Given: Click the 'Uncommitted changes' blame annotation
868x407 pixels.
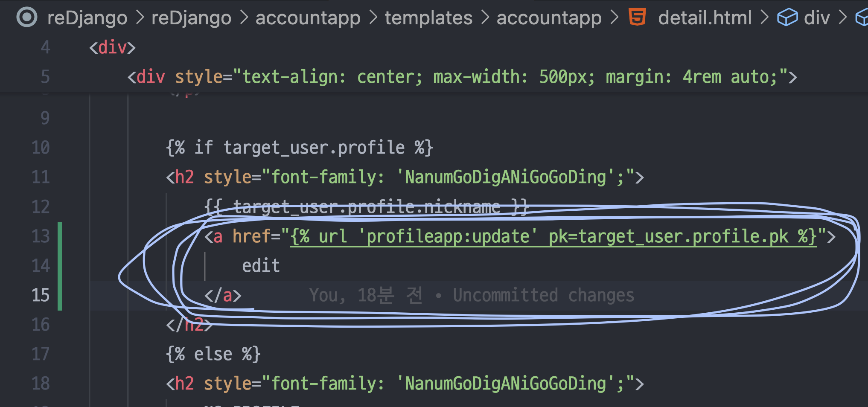Looking at the screenshot, I should 543,295.
